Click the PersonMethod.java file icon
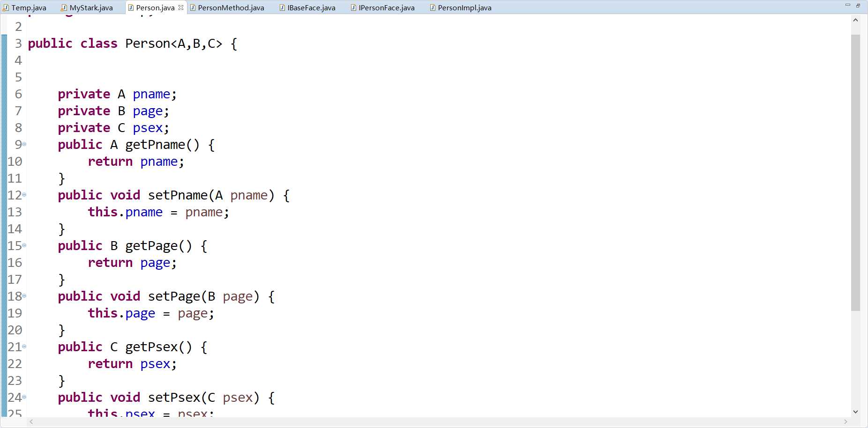 point(193,7)
